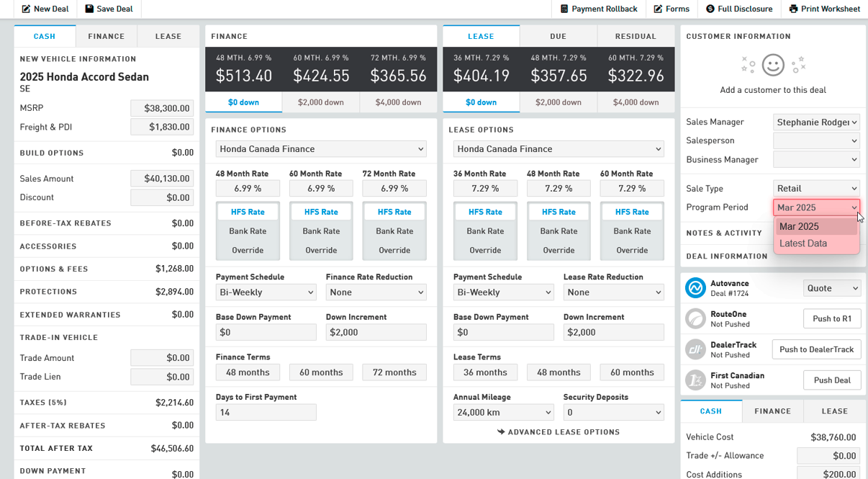
Task: Open the Lease Options lender dropdown
Action: (x=559, y=149)
